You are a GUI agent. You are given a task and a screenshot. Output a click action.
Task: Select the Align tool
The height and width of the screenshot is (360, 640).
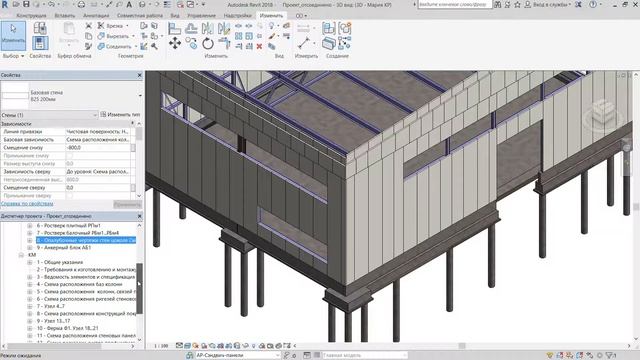coord(174,29)
